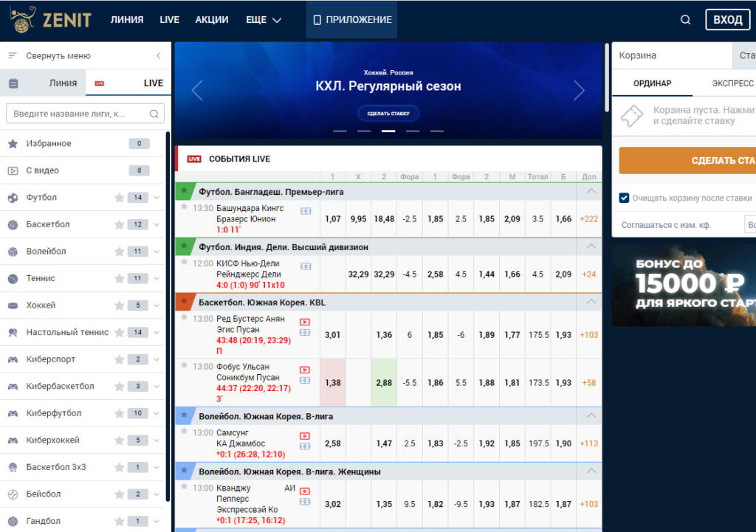756x532 pixels.
Task: Select ЭКСПРЕСС bet slip tab
Action: click(x=732, y=83)
